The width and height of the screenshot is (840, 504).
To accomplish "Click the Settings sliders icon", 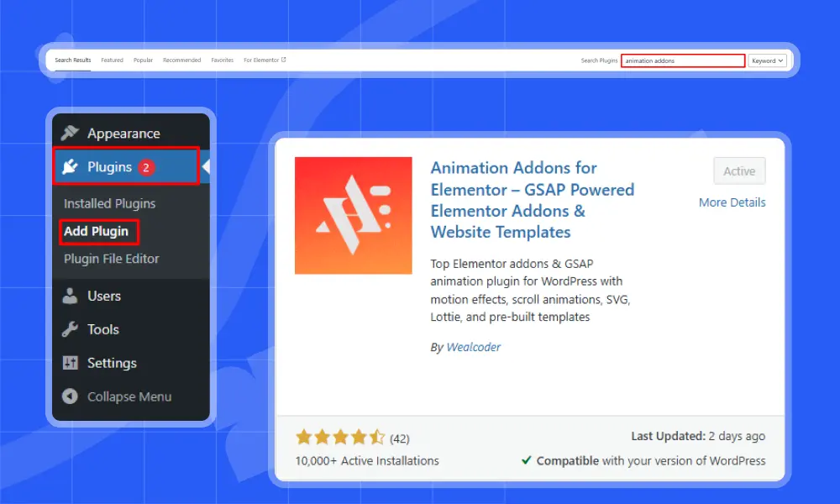I will pyautogui.click(x=71, y=363).
